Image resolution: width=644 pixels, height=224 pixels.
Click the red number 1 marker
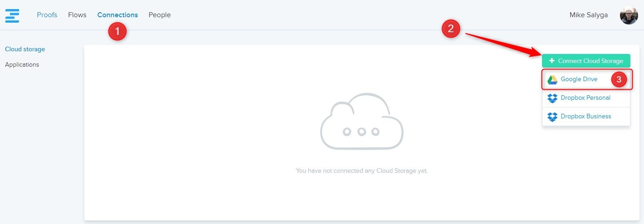(x=117, y=31)
